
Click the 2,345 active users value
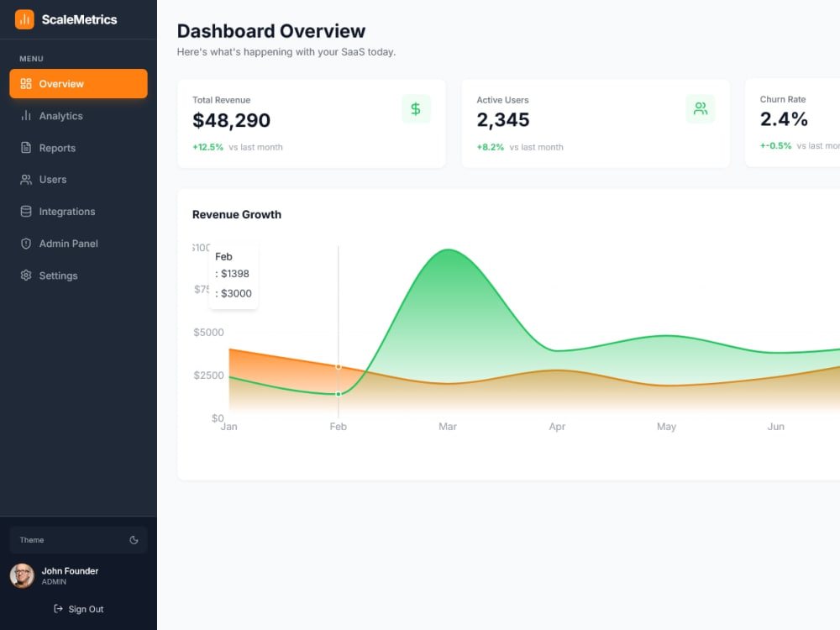(x=503, y=120)
